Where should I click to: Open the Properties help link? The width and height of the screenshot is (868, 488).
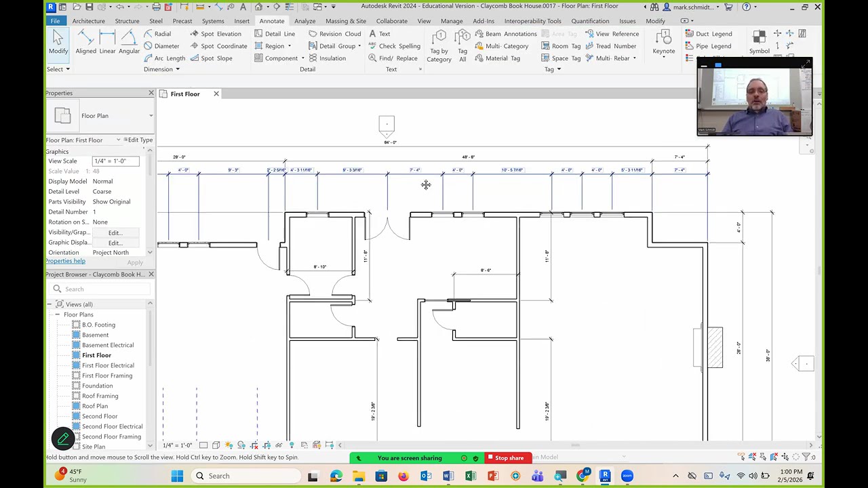click(66, 261)
